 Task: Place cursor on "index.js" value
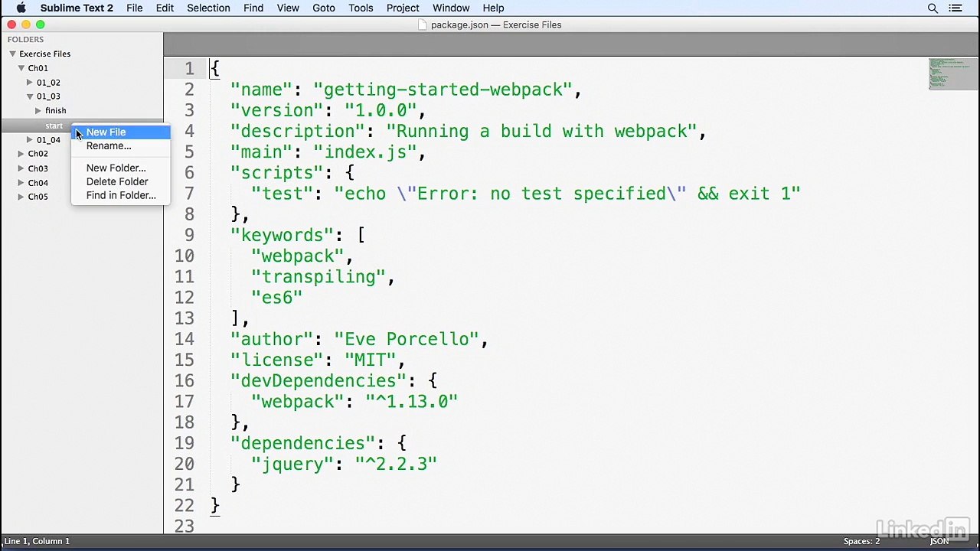tap(365, 152)
